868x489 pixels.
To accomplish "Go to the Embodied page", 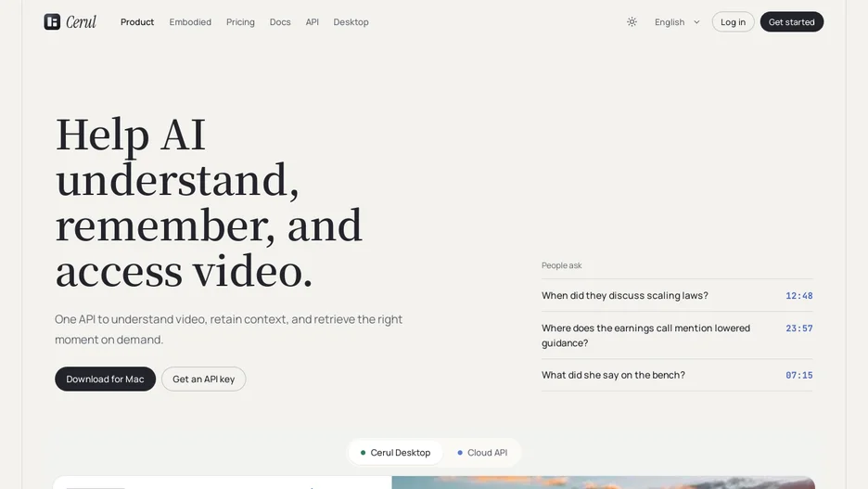I will [x=190, y=22].
